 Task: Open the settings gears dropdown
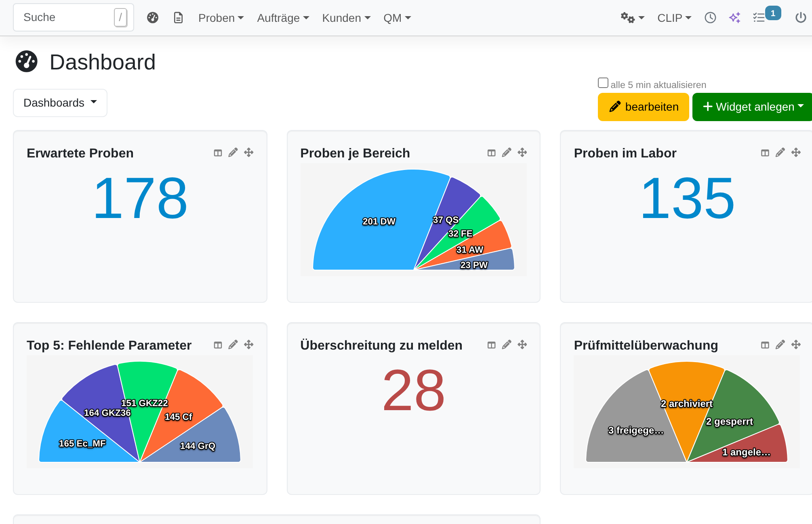633,18
